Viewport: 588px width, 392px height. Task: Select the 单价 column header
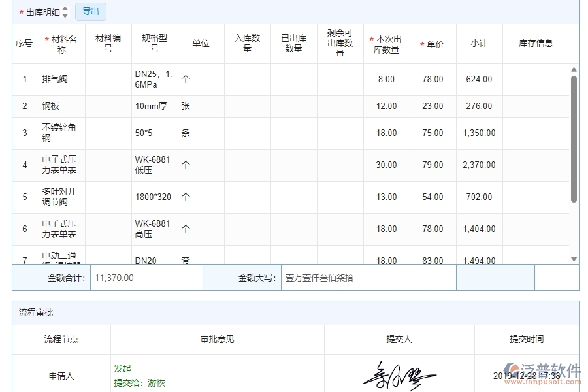pos(433,44)
